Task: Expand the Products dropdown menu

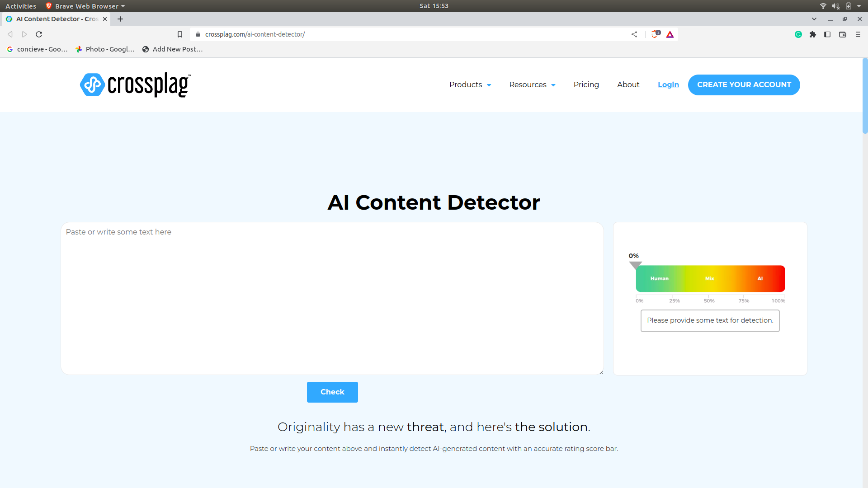Action: tap(470, 84)
